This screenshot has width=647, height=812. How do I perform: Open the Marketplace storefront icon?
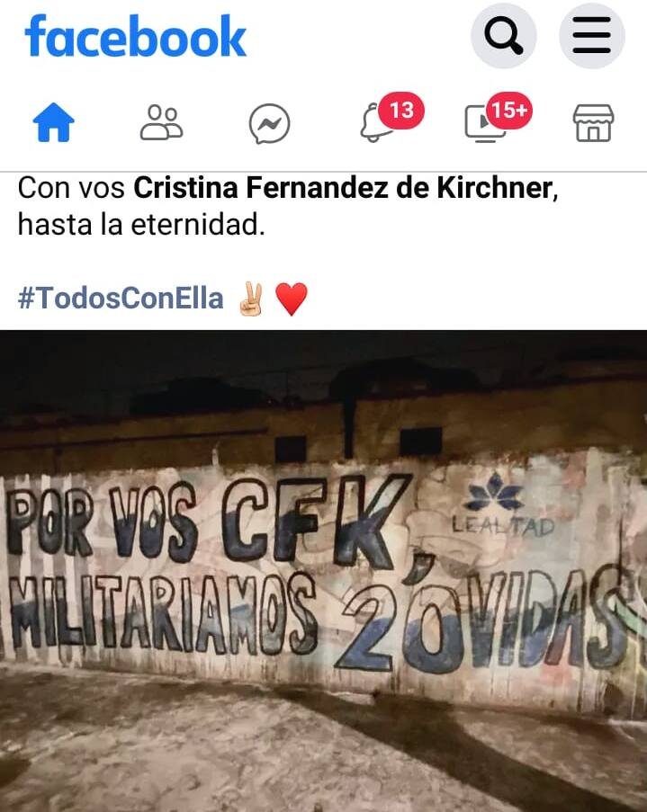(x=593, y=122)
